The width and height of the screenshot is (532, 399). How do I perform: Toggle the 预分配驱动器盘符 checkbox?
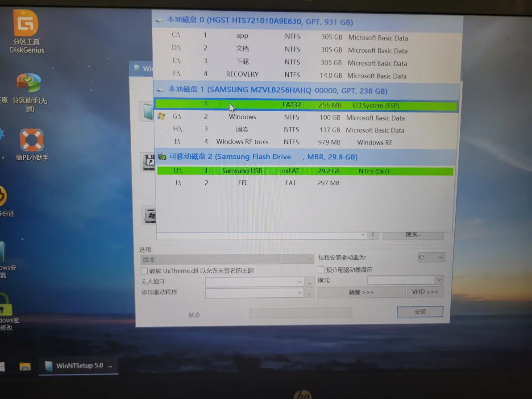coord(321,270)
